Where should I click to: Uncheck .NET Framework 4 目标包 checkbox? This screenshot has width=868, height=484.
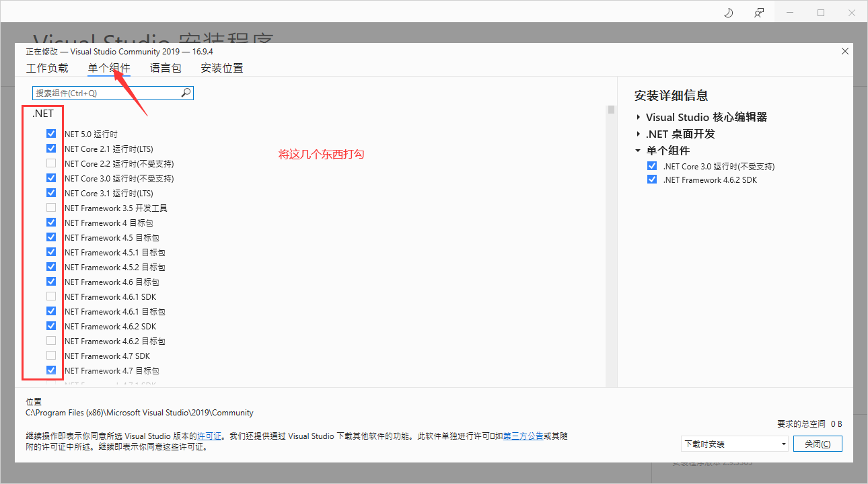[51, 223]
